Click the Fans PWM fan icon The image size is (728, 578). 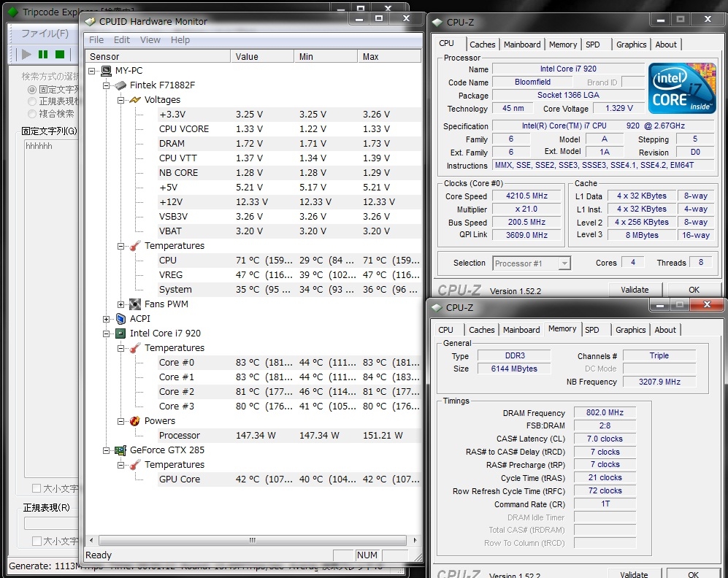coord(135,304)
